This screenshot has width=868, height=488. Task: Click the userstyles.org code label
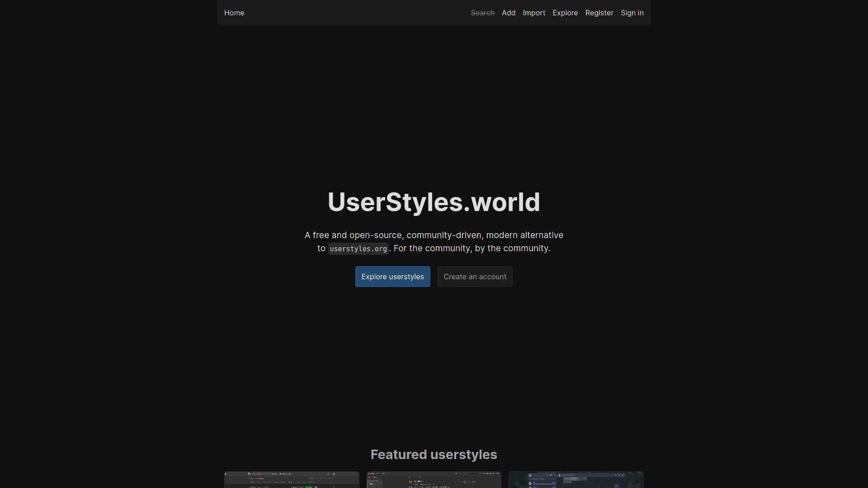(358, 249)
